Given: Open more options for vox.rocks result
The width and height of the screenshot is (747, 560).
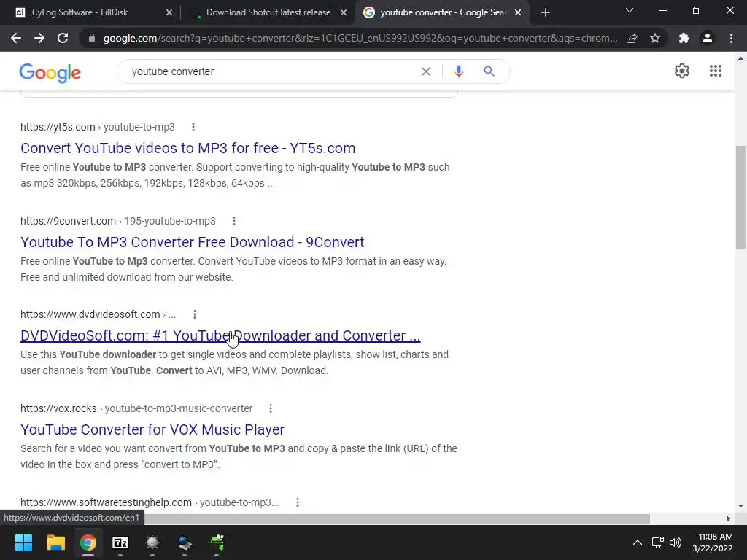Looking at the screenshot, I should tap(271, 408).
